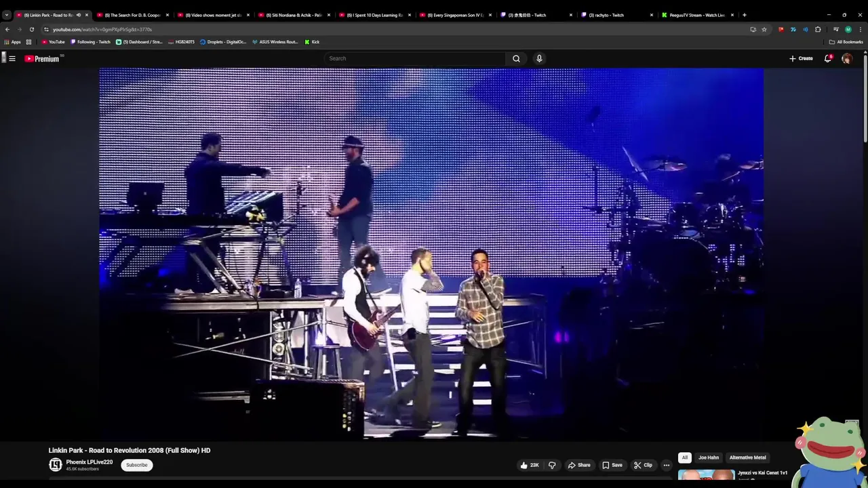
Task: Click the YouTube search input field
Action: [x=414, y=58]
